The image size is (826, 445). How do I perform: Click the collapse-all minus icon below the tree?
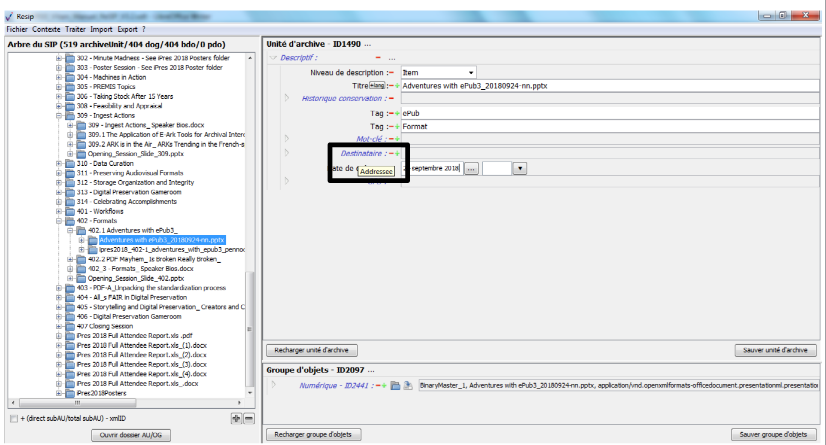248,418
